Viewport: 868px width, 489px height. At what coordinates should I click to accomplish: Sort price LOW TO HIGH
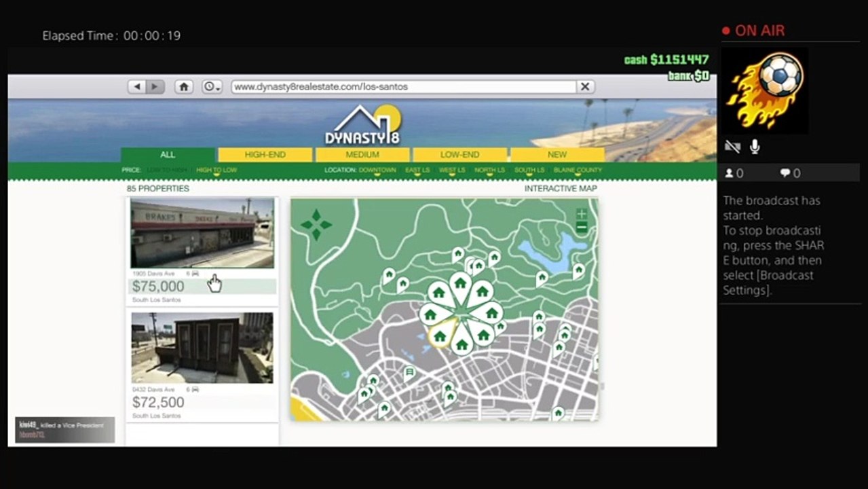(x=166, y=170)
